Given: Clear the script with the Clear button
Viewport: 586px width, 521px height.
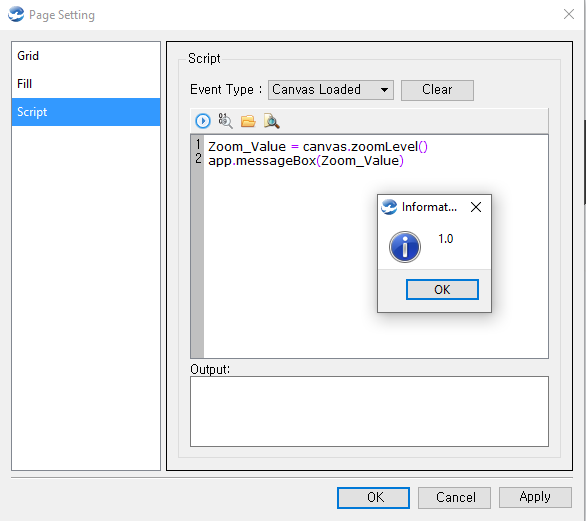Looking at the screenshot, I should [437, 90].
